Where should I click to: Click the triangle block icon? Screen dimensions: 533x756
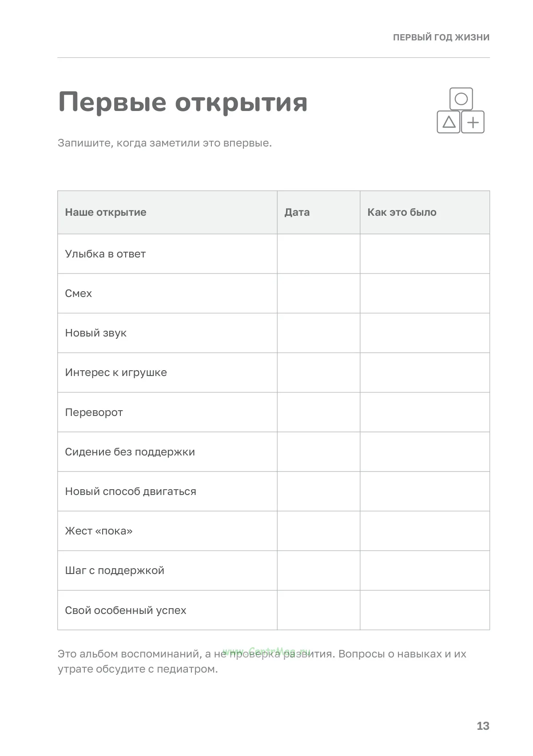click(449, 122)
